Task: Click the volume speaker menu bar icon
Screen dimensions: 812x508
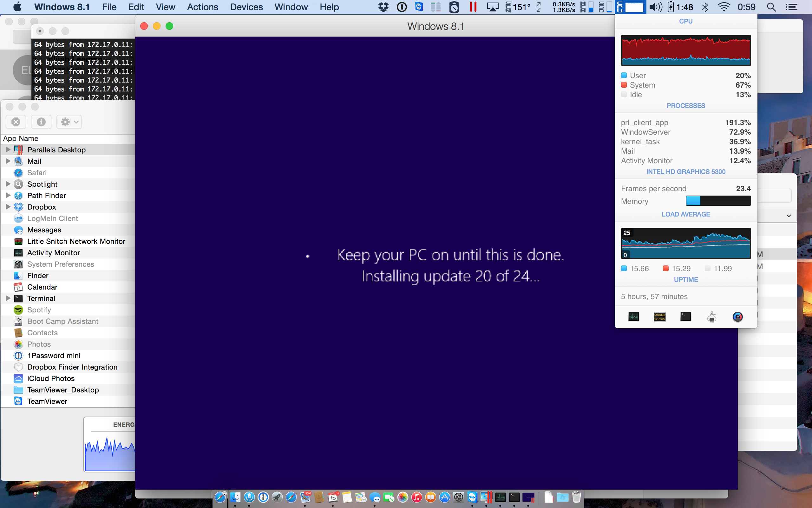Action: [656, 7]
